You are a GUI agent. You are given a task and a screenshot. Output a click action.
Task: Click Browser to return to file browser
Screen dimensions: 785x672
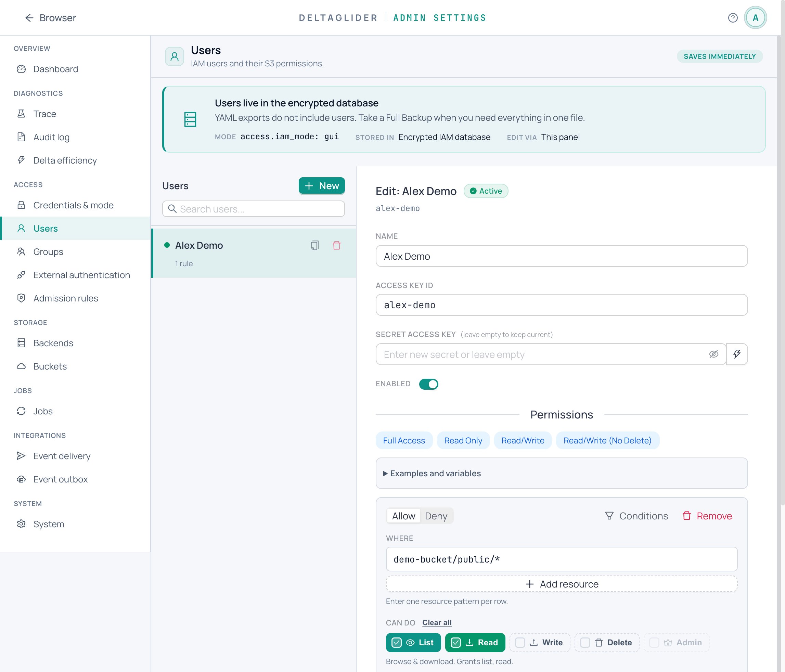57,18
